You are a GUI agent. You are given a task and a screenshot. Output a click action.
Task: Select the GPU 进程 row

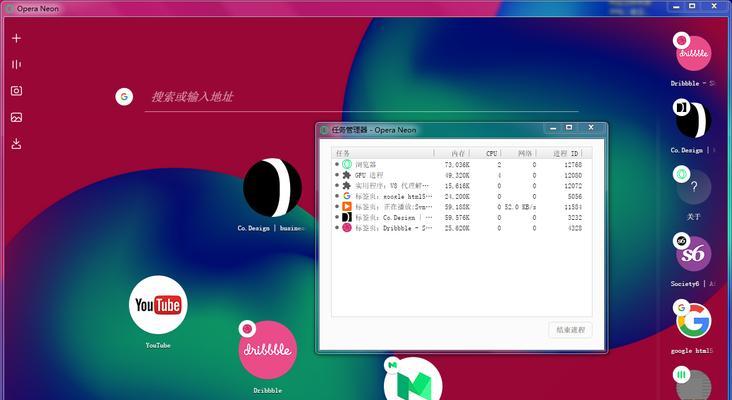(x=462, y=175)
